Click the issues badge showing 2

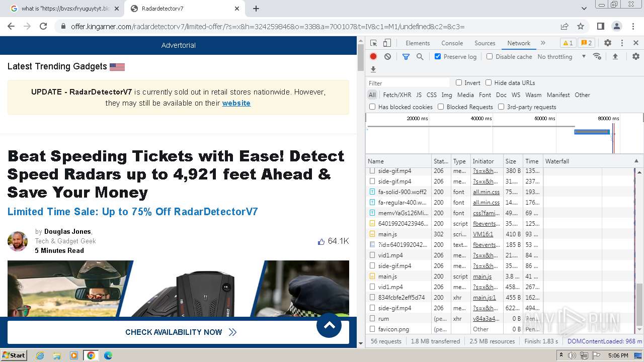click(x=586, y=43)
